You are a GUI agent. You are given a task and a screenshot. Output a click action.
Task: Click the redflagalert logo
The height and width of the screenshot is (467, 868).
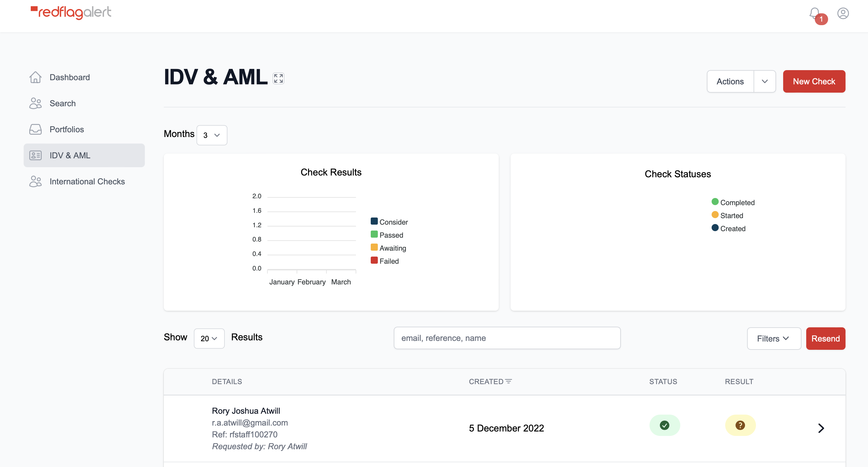[71, 12]
